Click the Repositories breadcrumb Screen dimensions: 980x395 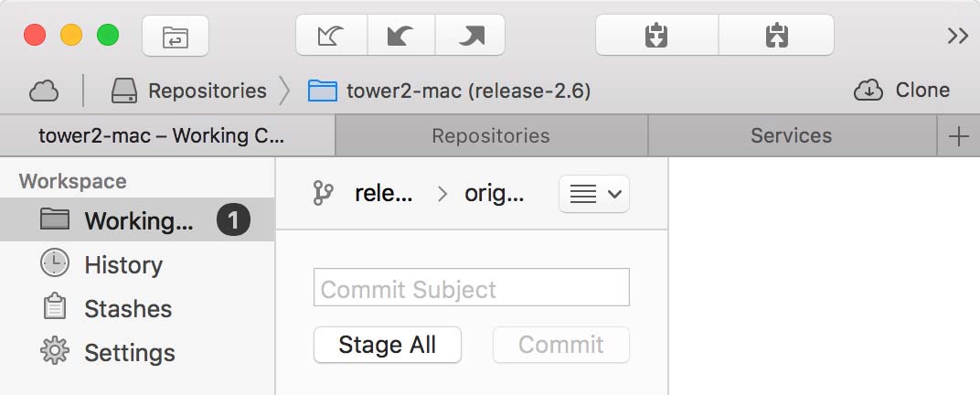pyautogui.click(x=189, y=91)
